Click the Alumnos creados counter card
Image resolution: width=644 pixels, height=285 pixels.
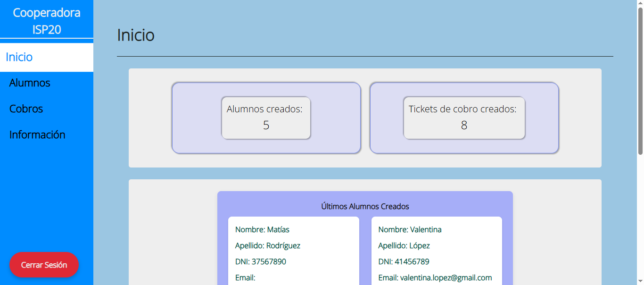tap(266, 118)
